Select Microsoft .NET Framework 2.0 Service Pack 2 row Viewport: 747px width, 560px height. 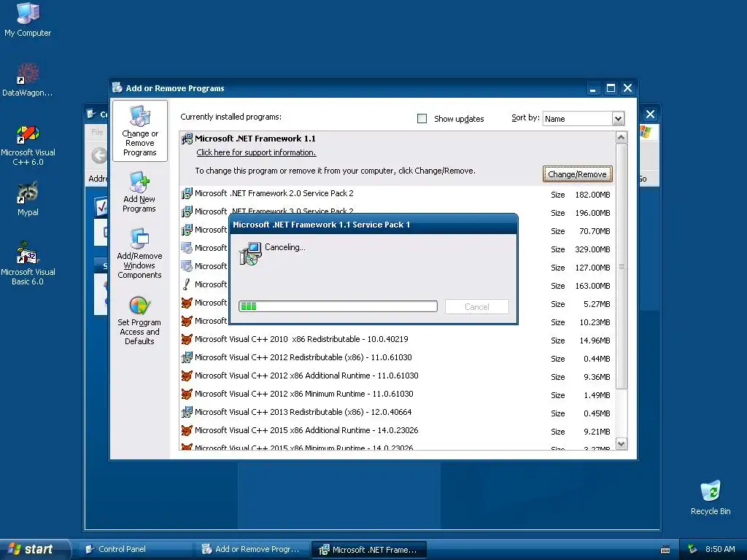396,194
